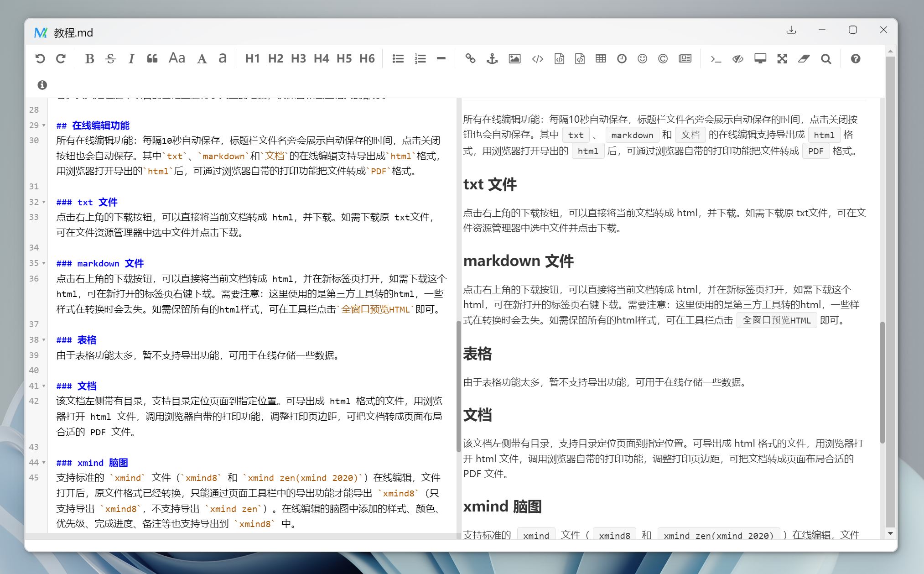
Task: Hide the preview with the eye-slash icon
Action: coord(737,58)
